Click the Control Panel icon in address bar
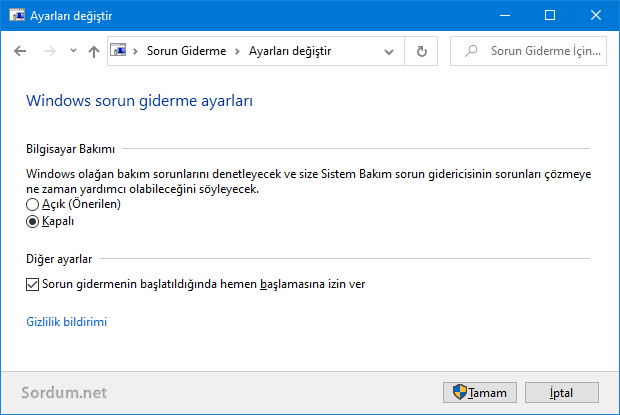The height and width of the screenshot is (415, 620). [118, 51]
